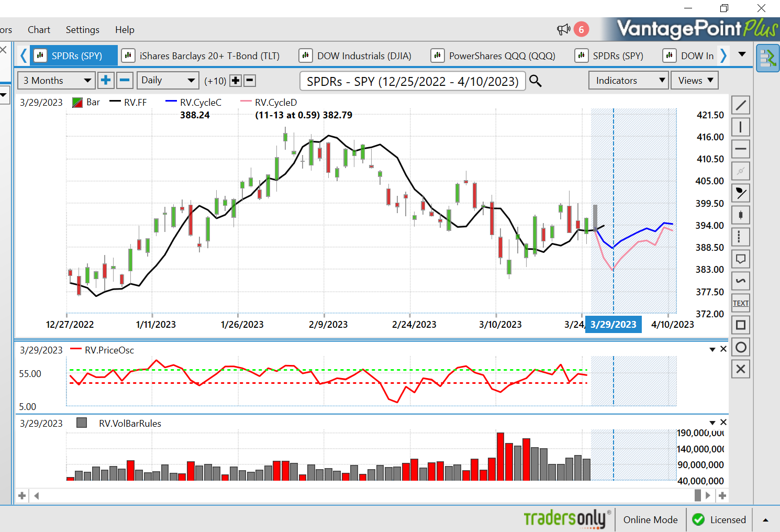
Task: Open the Chart menu
Action: click(x=39, y=30)
